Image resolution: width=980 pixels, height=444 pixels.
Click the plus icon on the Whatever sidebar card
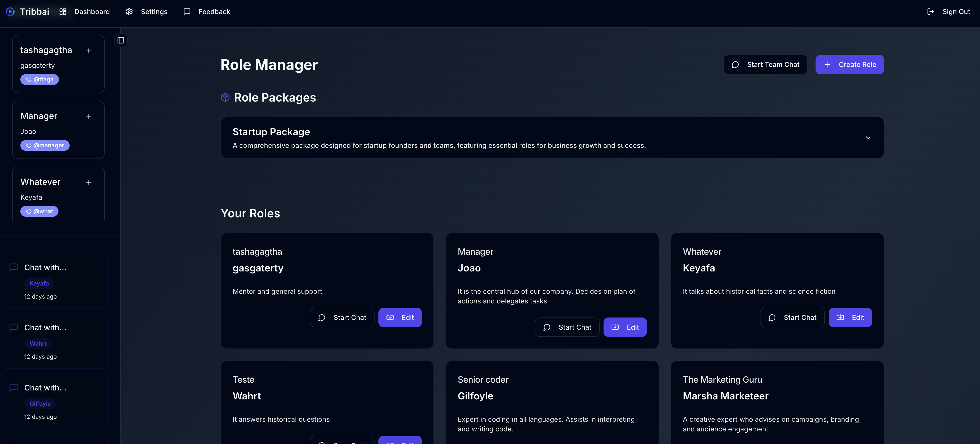tap(89, 183)
